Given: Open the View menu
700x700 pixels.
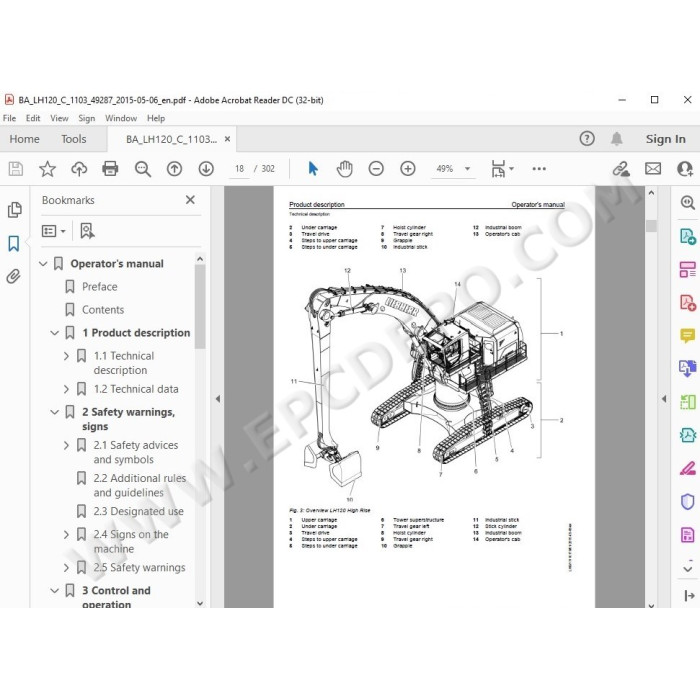Looking at the screenshot, I should (59, 118).
